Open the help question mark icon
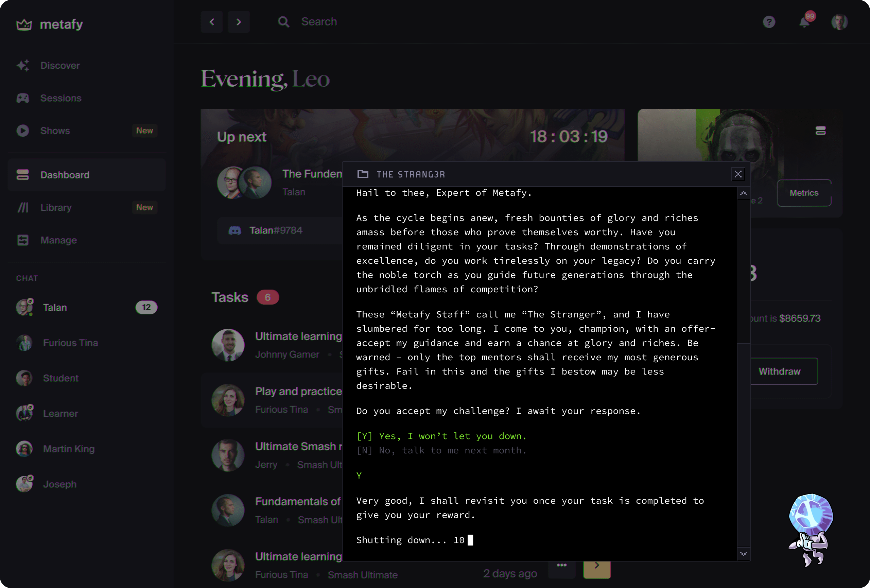 [x=768, y=22]
